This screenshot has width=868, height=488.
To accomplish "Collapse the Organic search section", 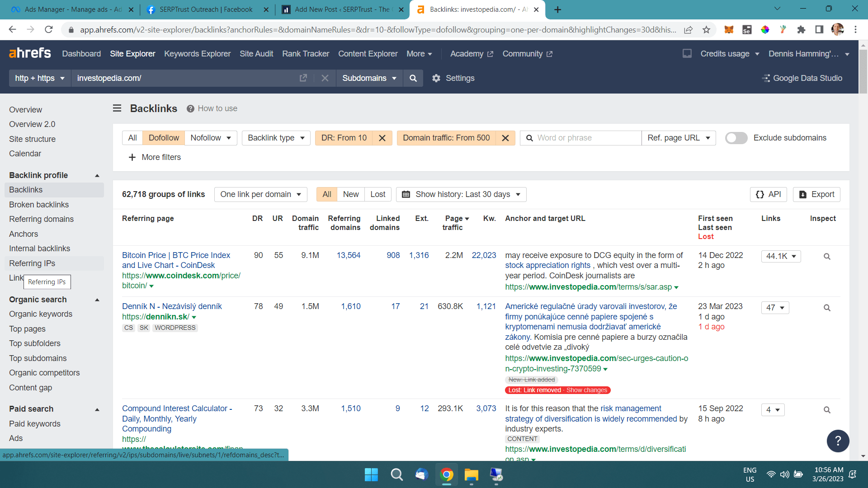I will [x=97, y=300].
